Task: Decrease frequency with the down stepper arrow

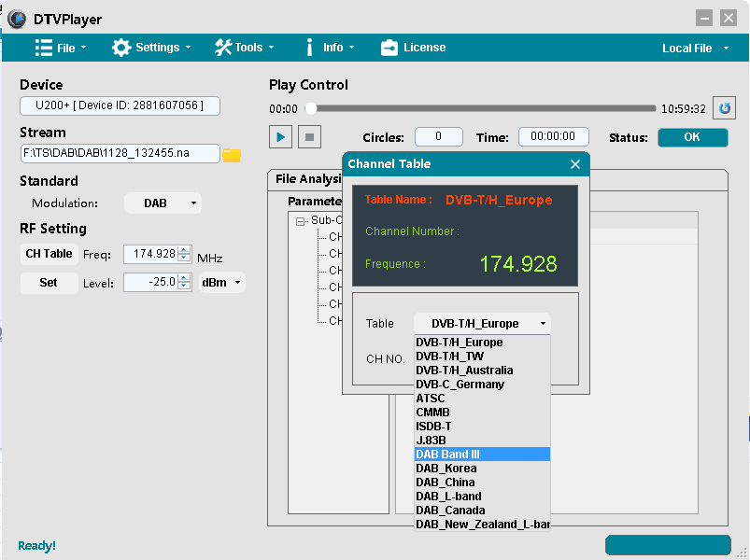Action: (184, 258)
